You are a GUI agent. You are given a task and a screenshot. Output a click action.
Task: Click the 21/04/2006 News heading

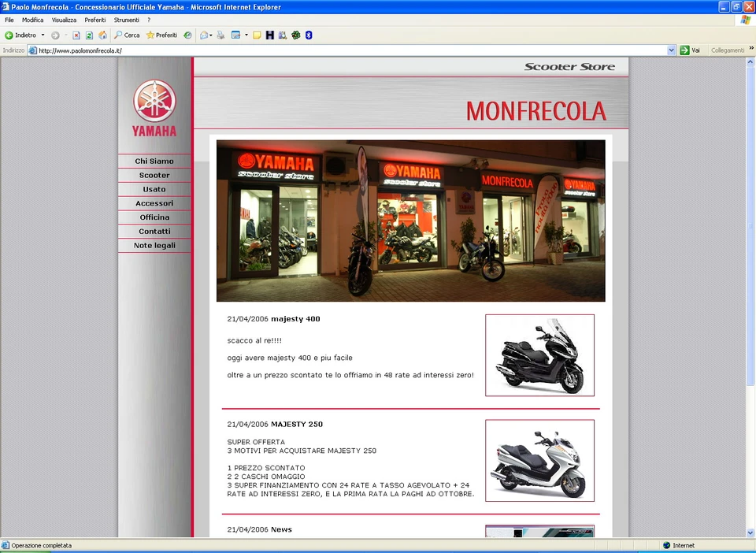tap(259, 529)
